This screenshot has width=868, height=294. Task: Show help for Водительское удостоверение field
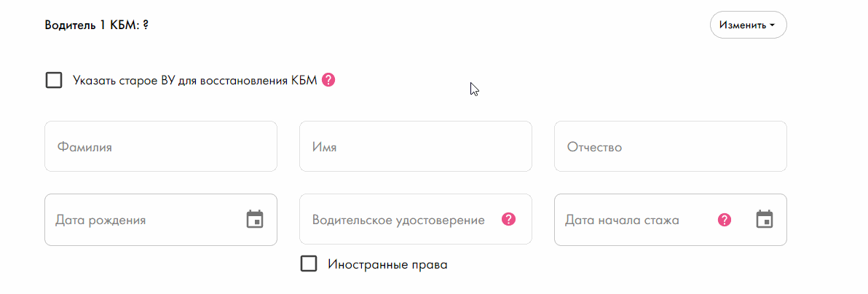click(x=509, y=219)
